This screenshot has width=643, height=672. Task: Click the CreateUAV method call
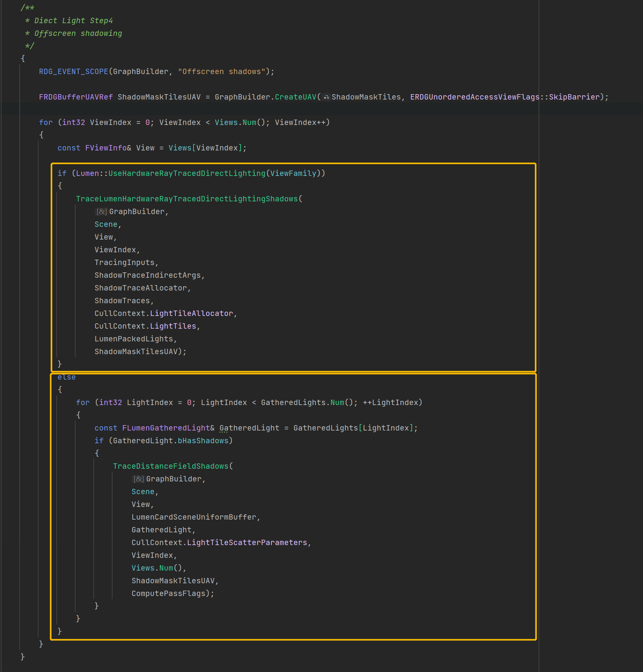[295, 97]
